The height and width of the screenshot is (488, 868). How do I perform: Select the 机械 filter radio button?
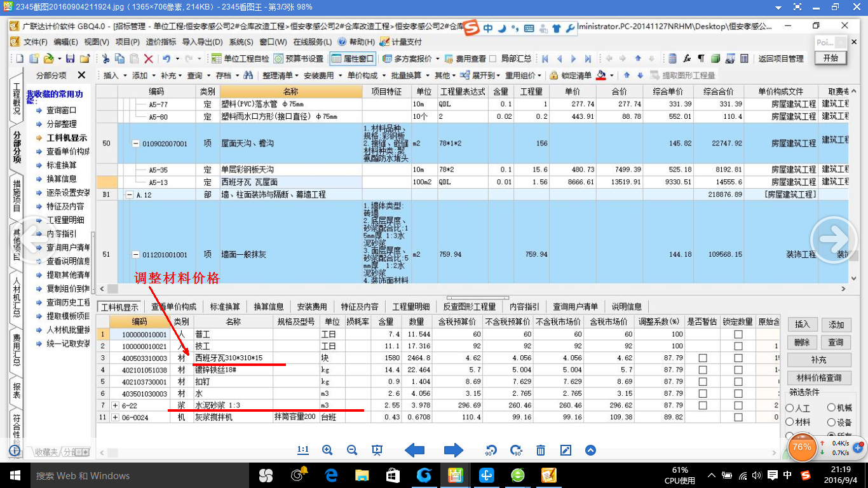coord(831,408)
